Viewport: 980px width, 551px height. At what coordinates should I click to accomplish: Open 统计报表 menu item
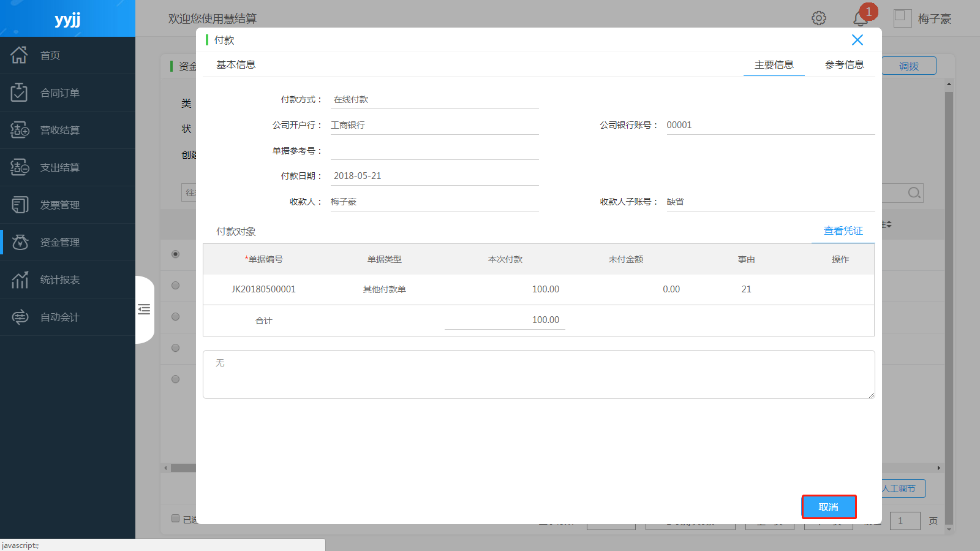click(x=60, y=280)
